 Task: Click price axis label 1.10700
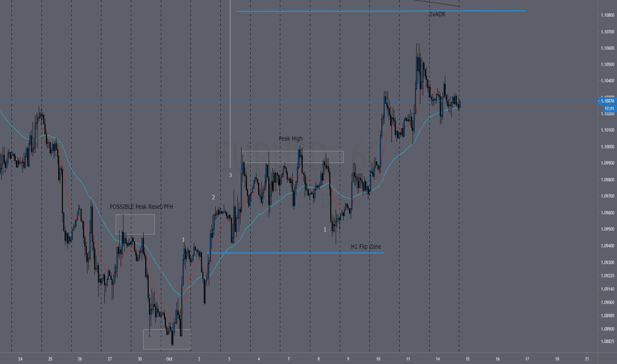pyautogui.click(x=608, y=32)
